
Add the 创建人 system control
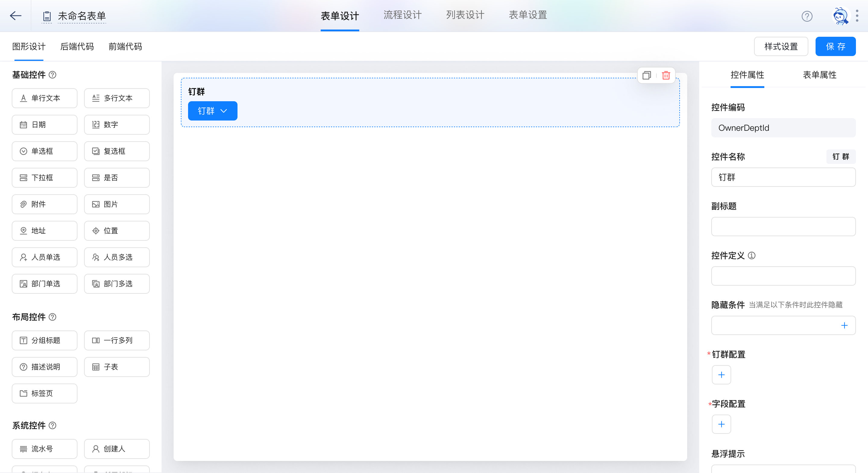click(117, 449)
